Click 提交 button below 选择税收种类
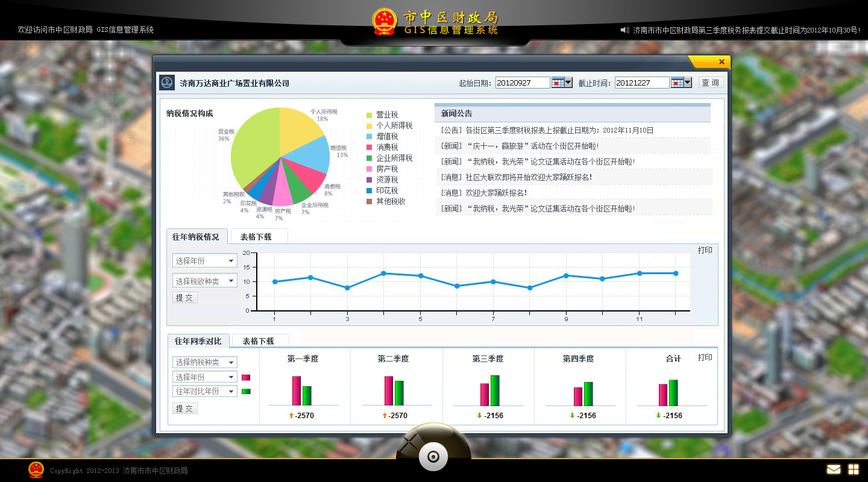868x482 pixels. tap(184, 297)
